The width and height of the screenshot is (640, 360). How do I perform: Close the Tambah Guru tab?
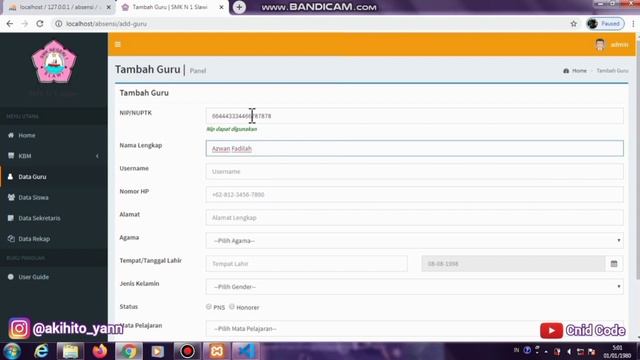click(x=221, y=7)
